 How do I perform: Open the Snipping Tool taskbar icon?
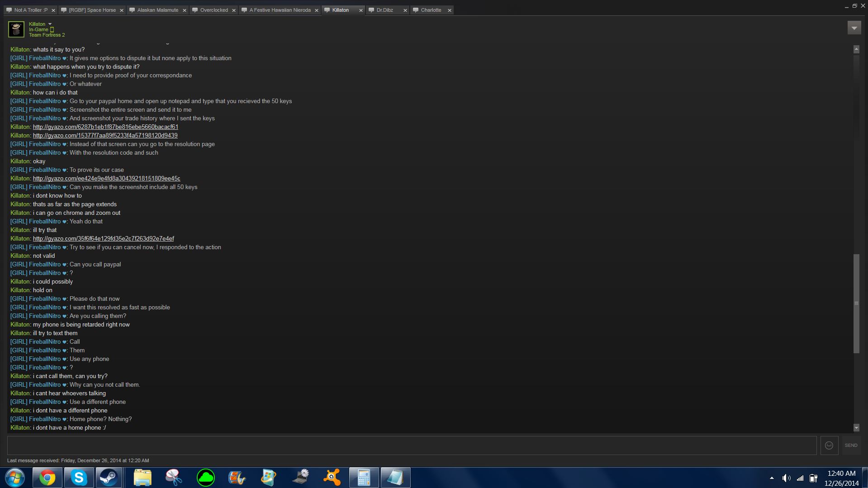(174, 478)
